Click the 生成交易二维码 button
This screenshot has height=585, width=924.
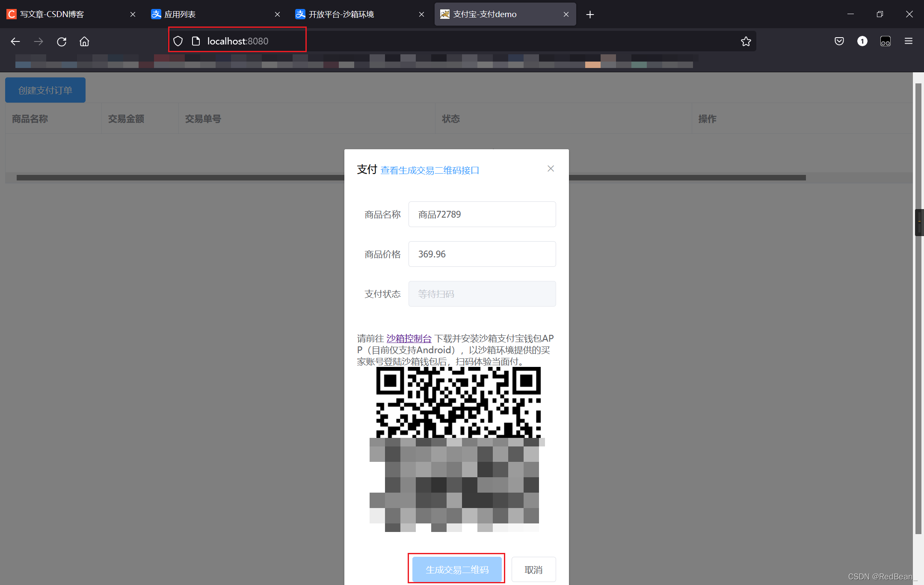[x=456, y=569]
